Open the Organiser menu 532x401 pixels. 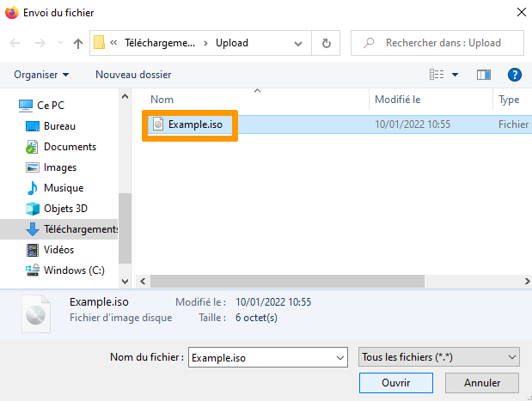41,75
